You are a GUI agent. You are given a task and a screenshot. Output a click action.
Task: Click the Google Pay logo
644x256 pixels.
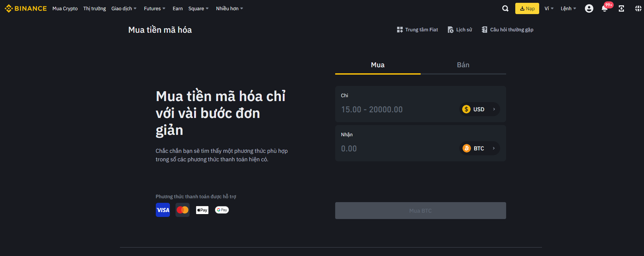(222, 210)
